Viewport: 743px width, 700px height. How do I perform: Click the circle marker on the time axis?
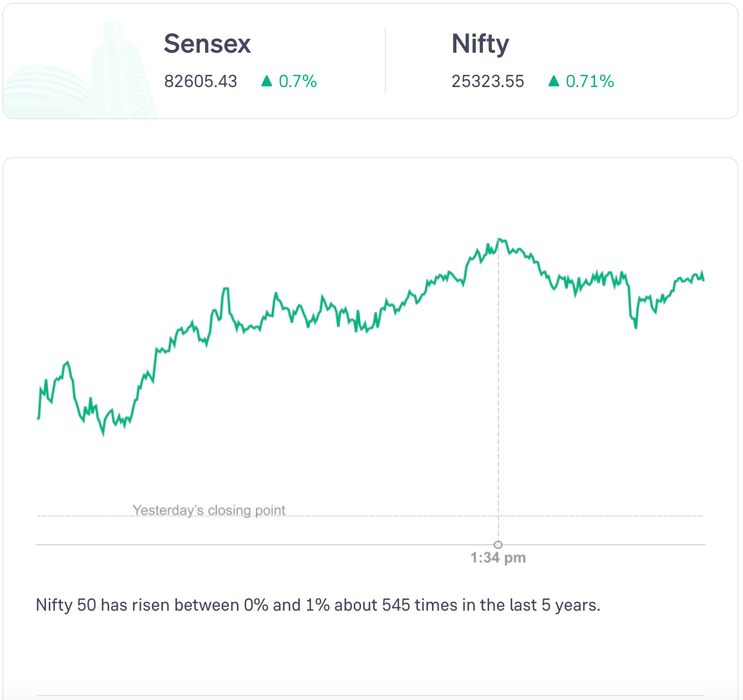tap(498, 545)
